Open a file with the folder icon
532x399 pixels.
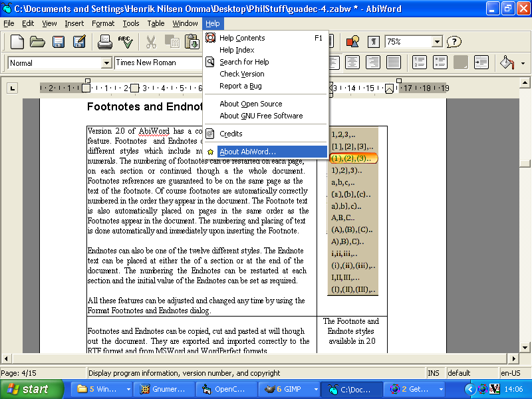click(x=37, y=42)
